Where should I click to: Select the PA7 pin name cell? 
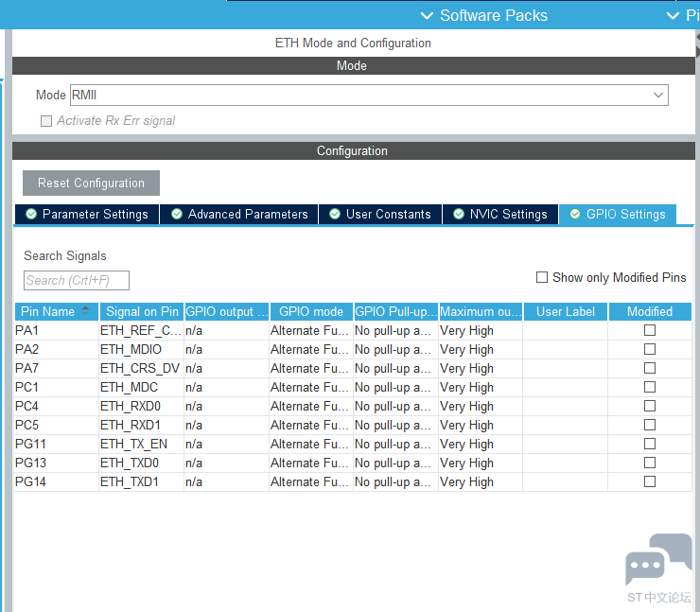[56, 369]
